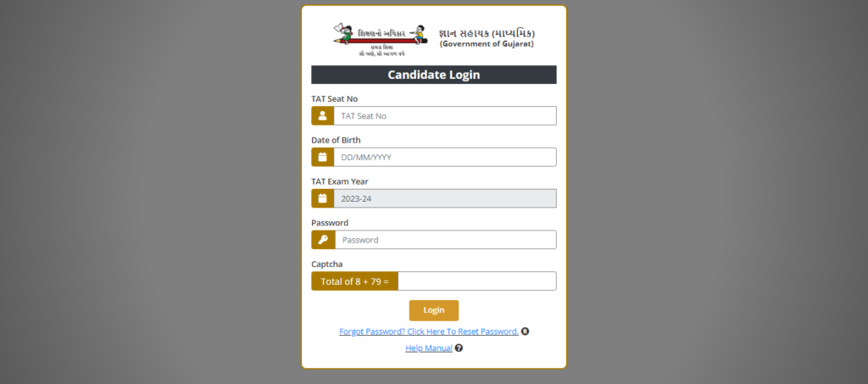Click the TAT Exam Year field label
Image resolution: width=868 pixels, height=384 pixels.
coord(340,181)
